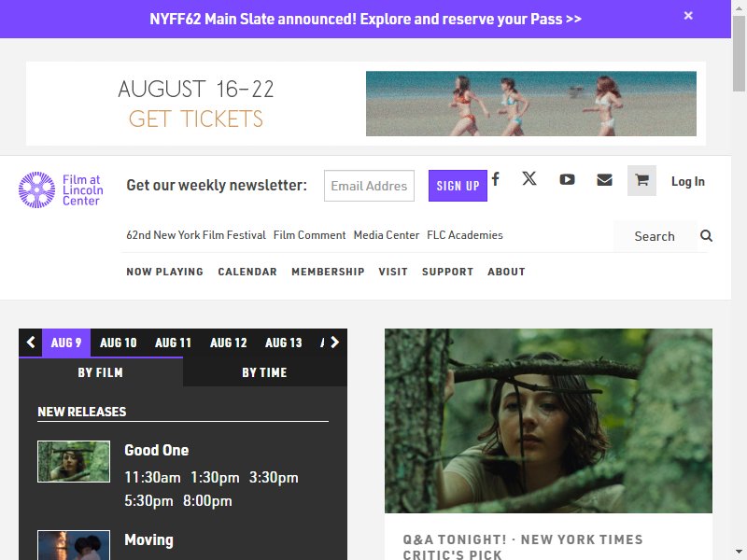Open the Visit menu
The height and width of the screenshot is (560, 747).
coord(393,272)
